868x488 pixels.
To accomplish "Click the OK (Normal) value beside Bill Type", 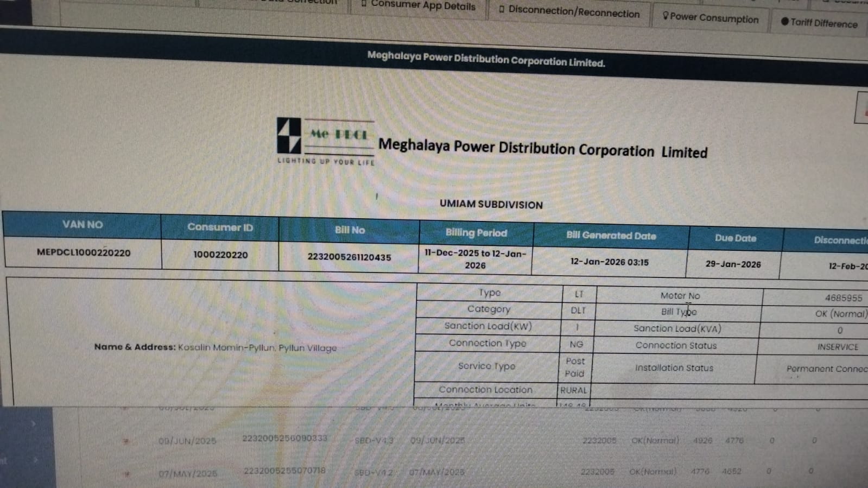I will click(841, 314).
